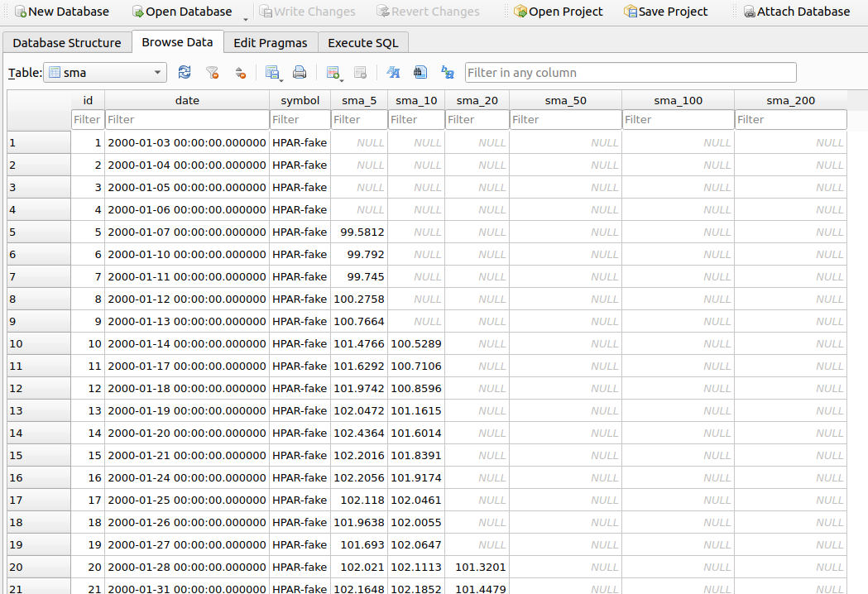Print the currently browsed table
Image resolution: width=868 pixels, height=594 pixels.
[300, 73]
